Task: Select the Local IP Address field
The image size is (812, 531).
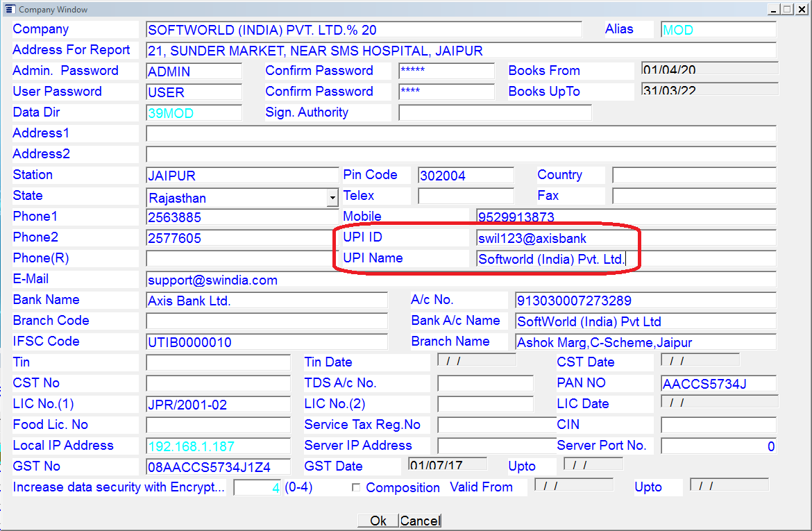Action: tap(218, 446)
